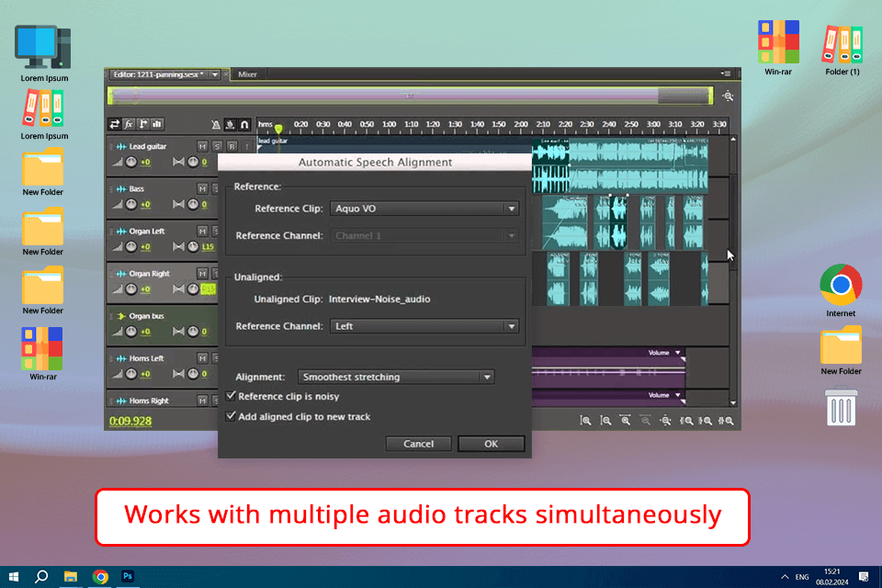Open the Sends view in the track toolbar
Viewport: 882px width, 588px height.
(x=143, y=124)
